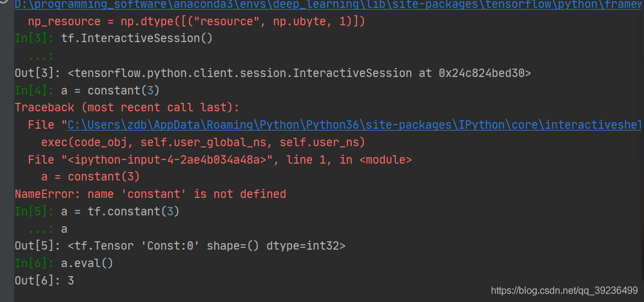Select the Out[3] InteractiveSession object output
This screenshot has width=644, height=302.
[x=273, y=73]
